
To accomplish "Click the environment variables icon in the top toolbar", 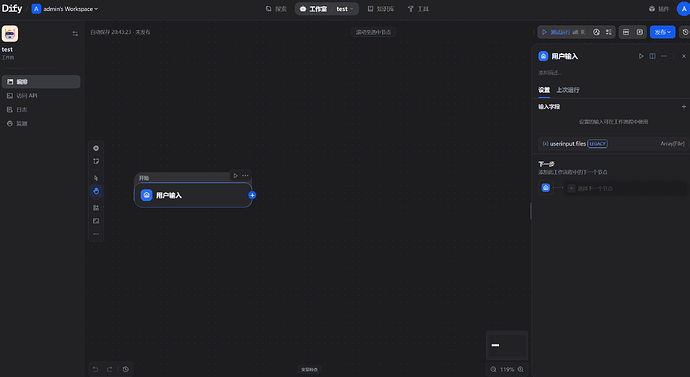I will pos(626,32).
